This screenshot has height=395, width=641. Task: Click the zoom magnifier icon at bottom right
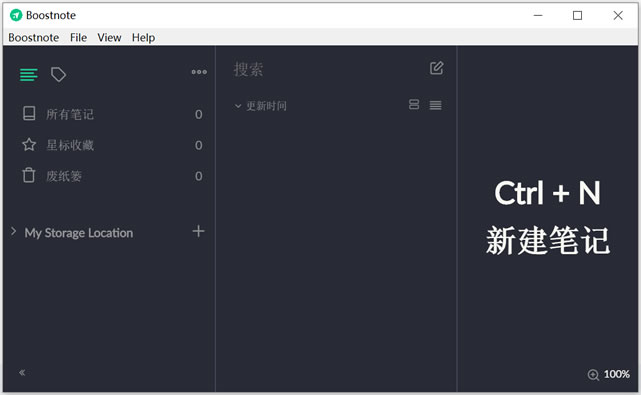click(593, 375)
